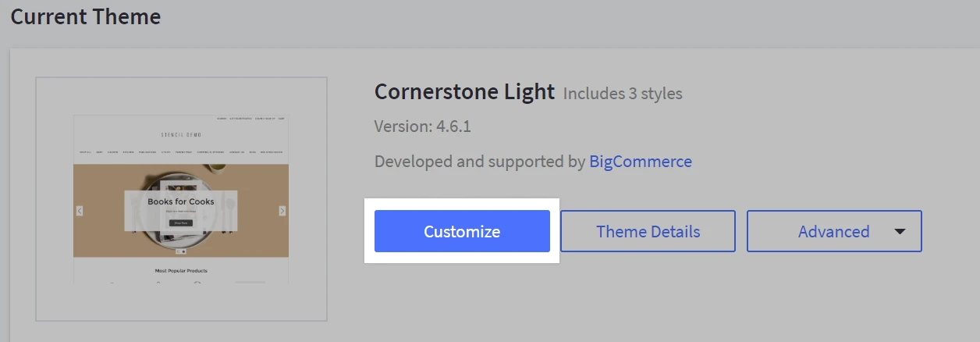Open the BigCommerce developer link
Screen dimensions: 980x342
click(640, 162)
